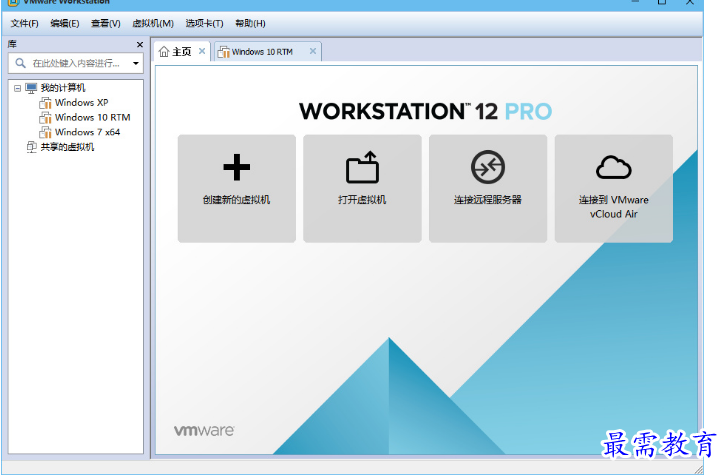Screen dimensions: 725x476
Task: Click the window resize grip in status bar
Action: click(697, 468)
